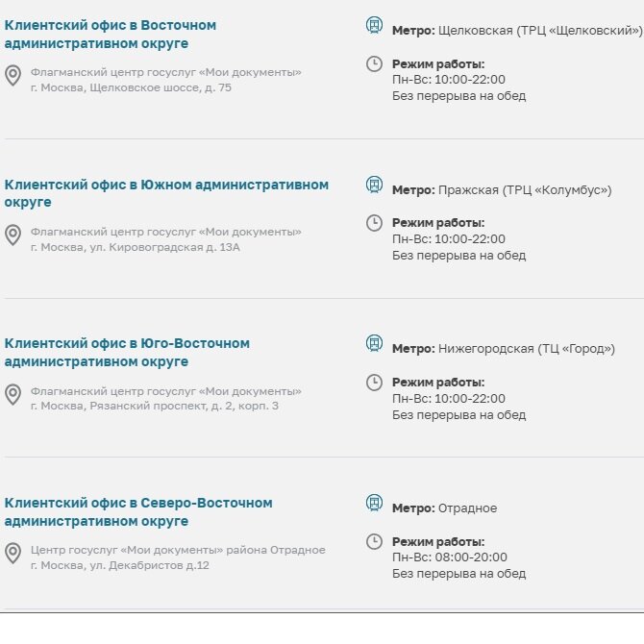Click the Пн-Вс: 08:00-20:00 working hours text
The width and height of the screenshot is (644, 644).
tap(449, 557)
